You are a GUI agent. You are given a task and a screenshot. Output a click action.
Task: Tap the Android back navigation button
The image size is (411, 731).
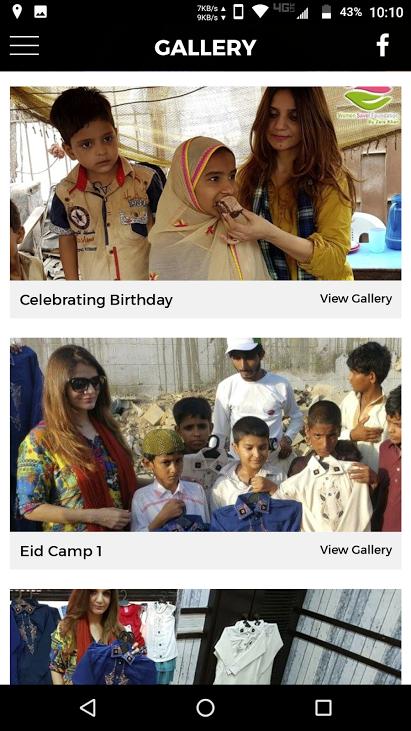tap(88, 707)
